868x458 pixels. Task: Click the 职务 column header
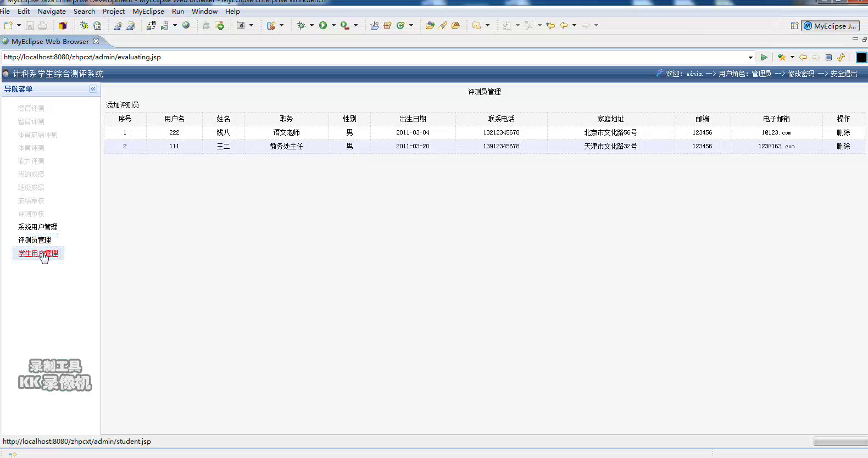pos(286,119)
